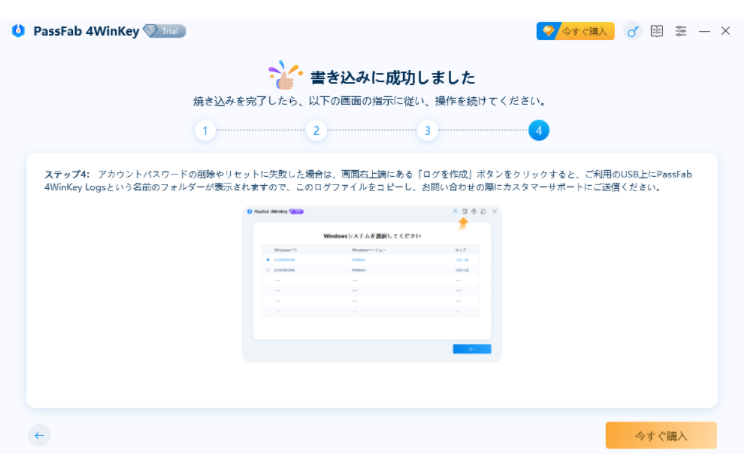Image resolution: width=744 pixels, height=454 pixels.
Task: Go to step 3 circle
Action: point(427,130)
